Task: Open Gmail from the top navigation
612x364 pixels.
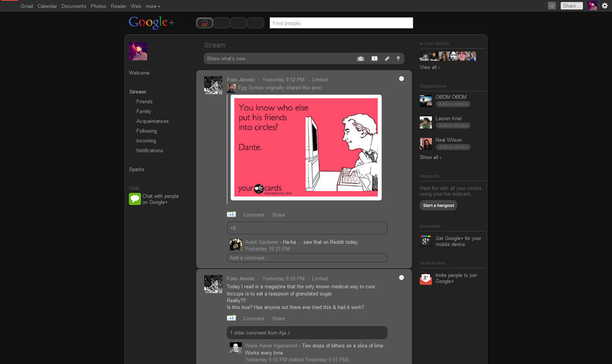Action: pyautogui.click(x=26, y=6)
